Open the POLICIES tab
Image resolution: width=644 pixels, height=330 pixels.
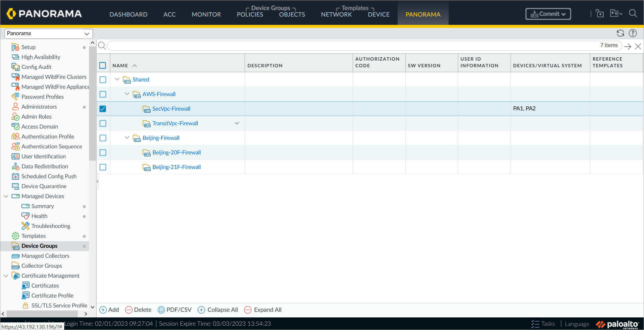[250, 14]
